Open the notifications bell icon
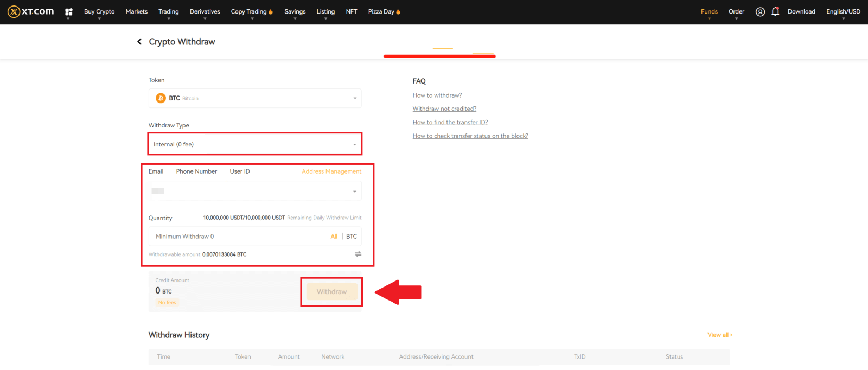 pos(775,11)
